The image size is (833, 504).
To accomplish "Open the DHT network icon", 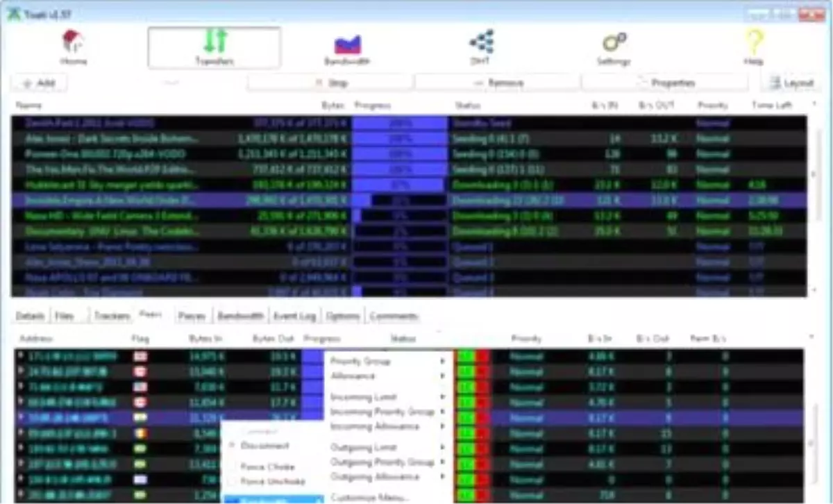I will (481, 42).
